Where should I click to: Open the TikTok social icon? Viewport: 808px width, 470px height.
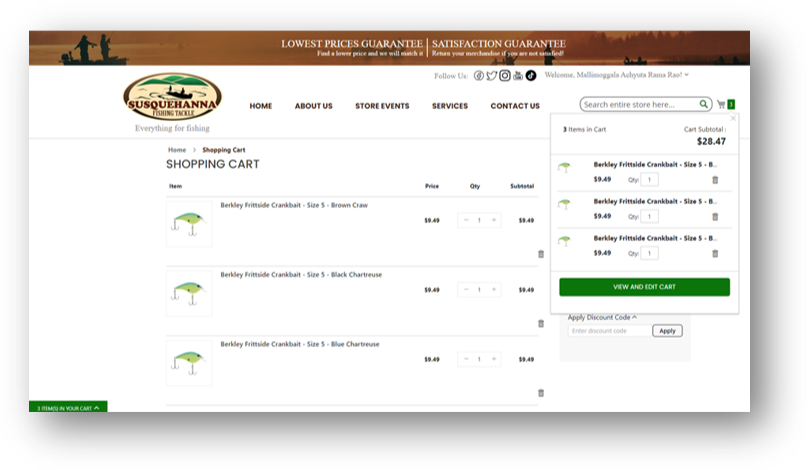pos(531,76)
